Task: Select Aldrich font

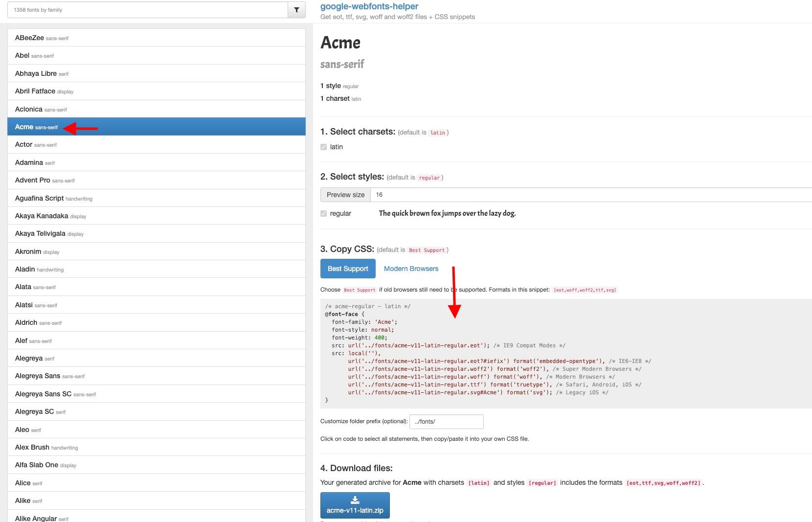Action: click(x=157, y=322)
